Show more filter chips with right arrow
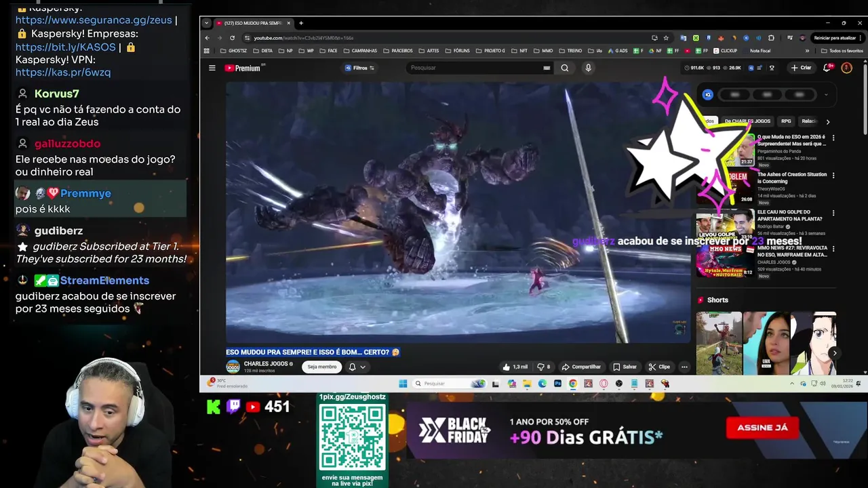868x488 pixels. pyautogui.click(x=827, y=121)
